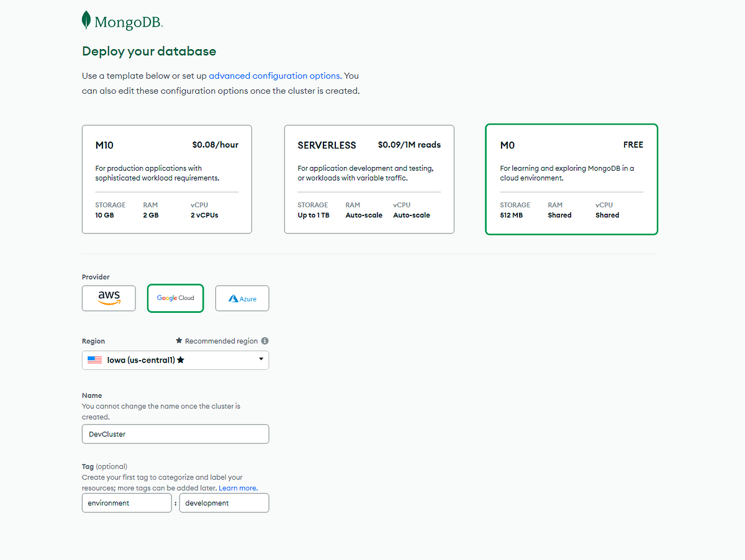This screenshot has width=745, height=560.
Task: Choose Google Cloud as provider
Action: pos(175,298)
